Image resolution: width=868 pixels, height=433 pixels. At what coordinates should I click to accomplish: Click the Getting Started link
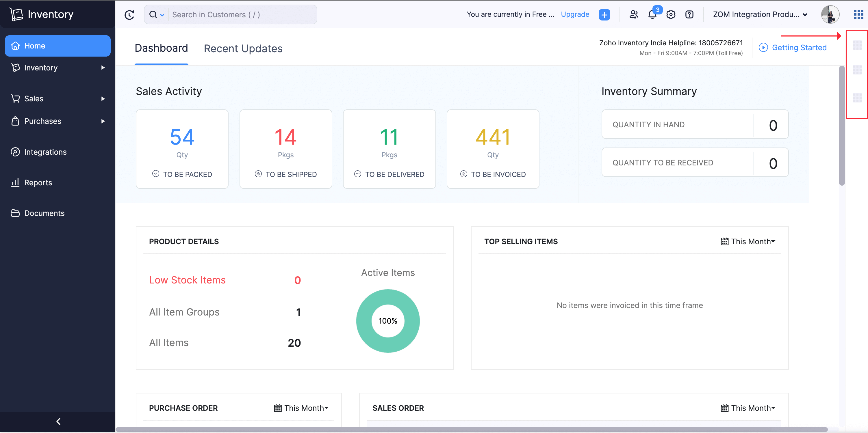(799, 47)
